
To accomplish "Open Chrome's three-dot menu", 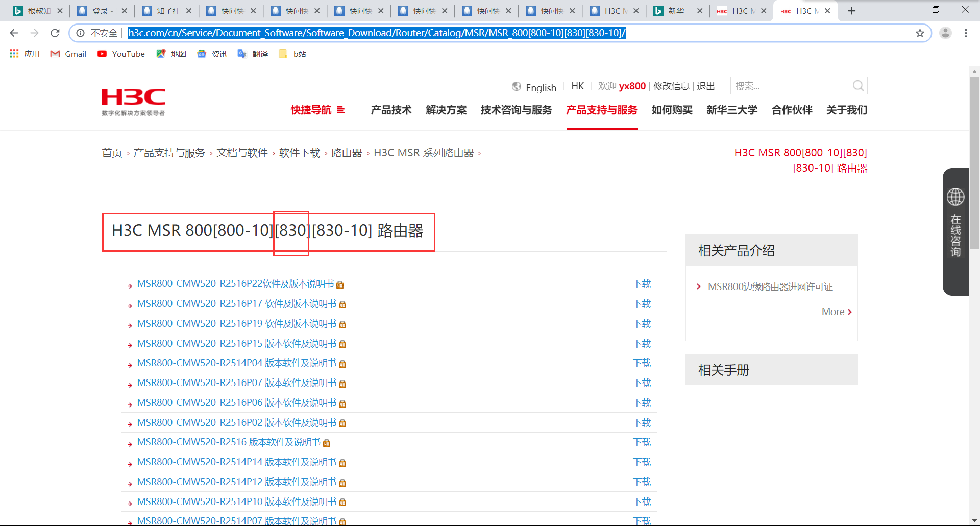I will (966, 33).
